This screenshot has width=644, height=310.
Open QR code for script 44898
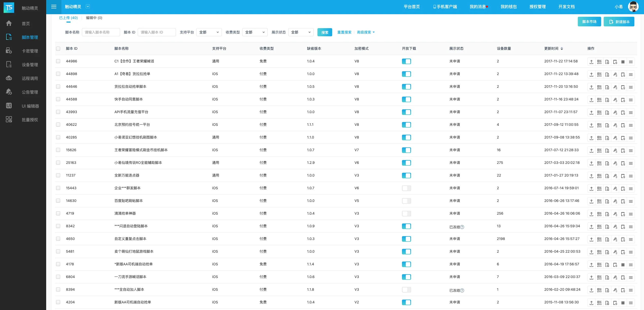click(599, 75)
